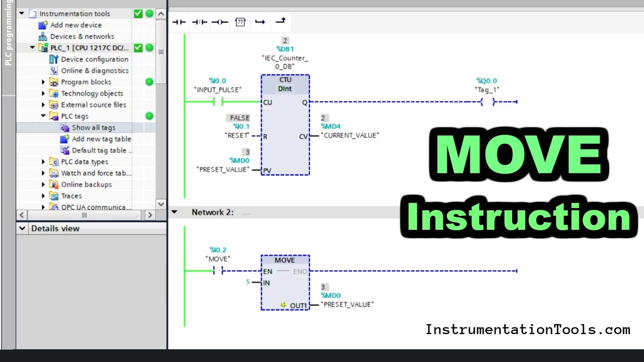Click the PRESET_VALUE operand on counter PV

(x=222, y=169)
